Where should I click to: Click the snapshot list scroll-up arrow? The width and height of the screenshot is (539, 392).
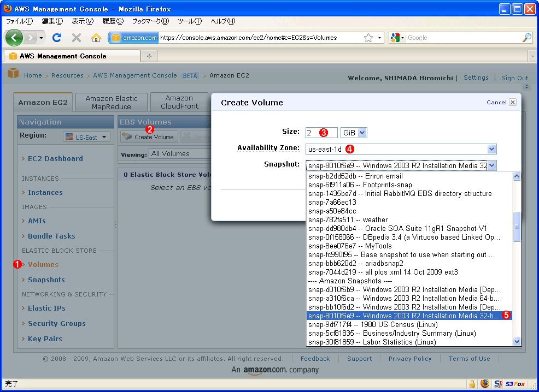pos(517,176)
